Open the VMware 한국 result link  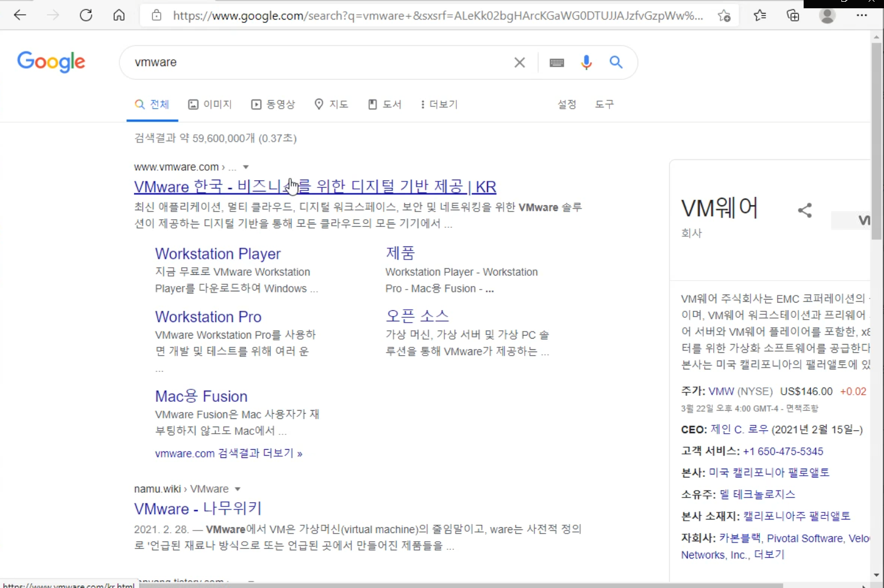pos(315,187)
